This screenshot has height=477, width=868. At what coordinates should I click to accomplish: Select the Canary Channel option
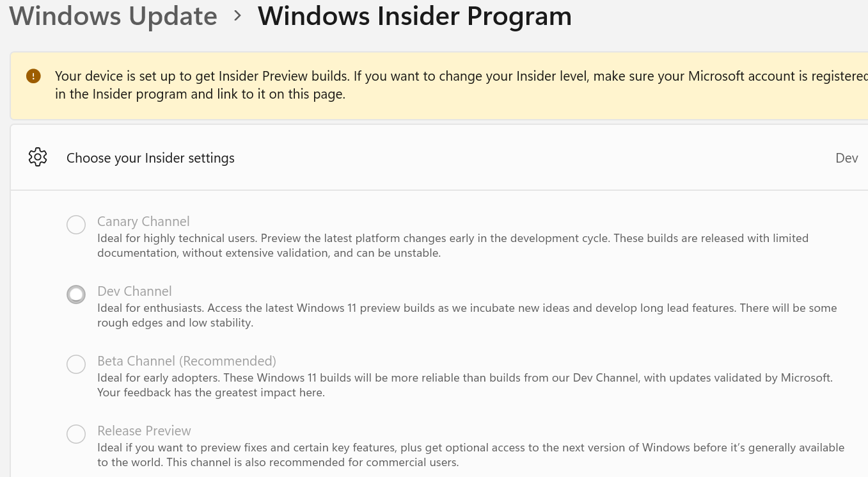tap(76, 225)
